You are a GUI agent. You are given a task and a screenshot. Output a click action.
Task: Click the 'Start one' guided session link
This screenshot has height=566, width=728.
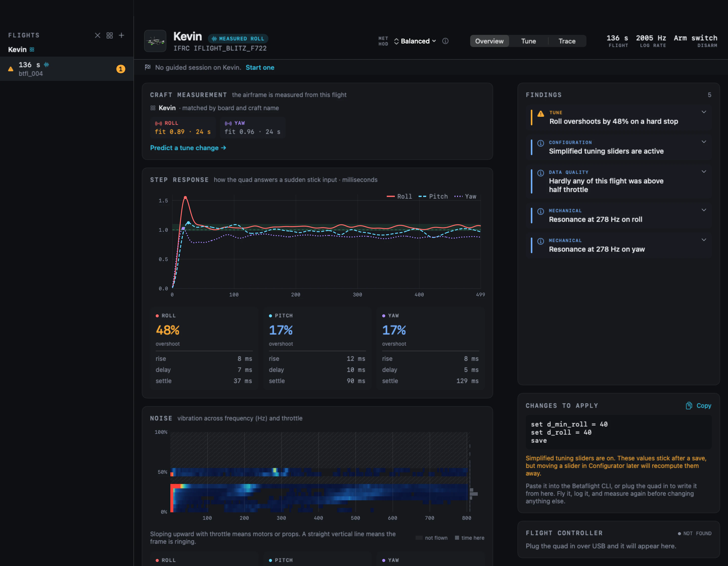click(x=260, y=67)
